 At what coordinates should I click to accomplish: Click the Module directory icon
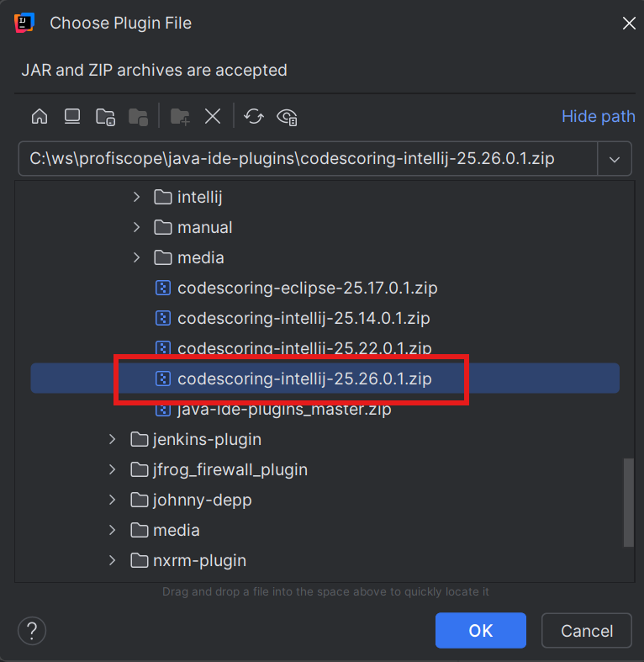pos(138,117)
